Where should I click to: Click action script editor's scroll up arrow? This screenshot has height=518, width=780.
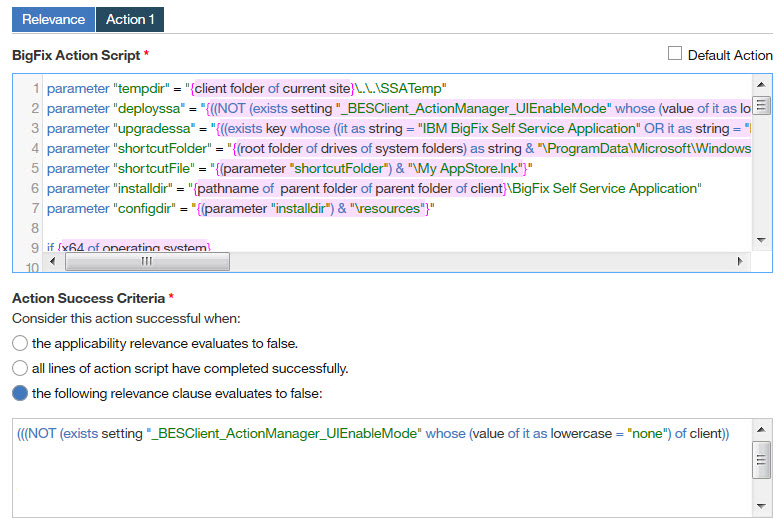pos(761,83)
